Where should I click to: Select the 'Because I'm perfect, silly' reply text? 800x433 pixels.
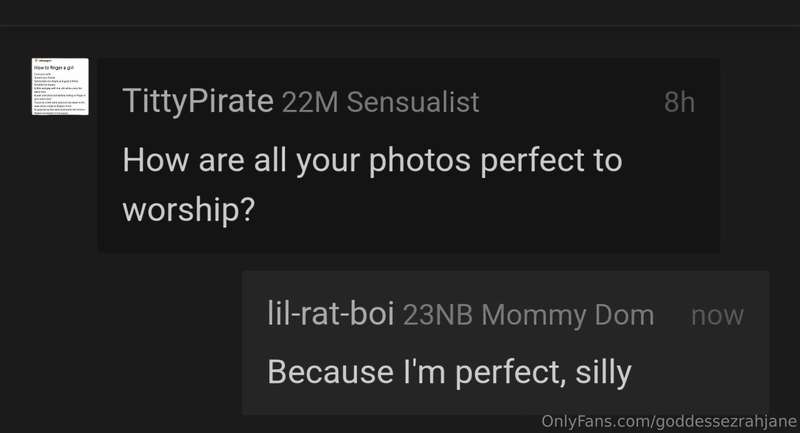449,372
